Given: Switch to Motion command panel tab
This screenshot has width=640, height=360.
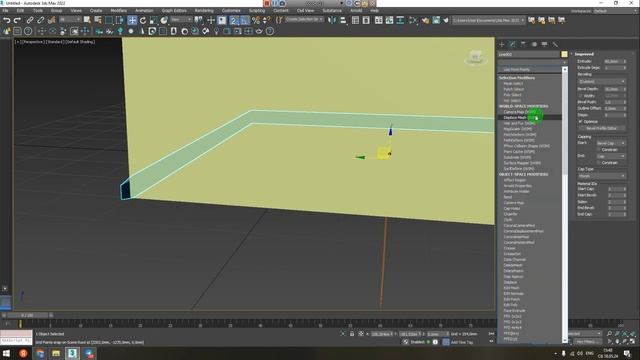Looking at the screenshot, I should pos(534,44).
